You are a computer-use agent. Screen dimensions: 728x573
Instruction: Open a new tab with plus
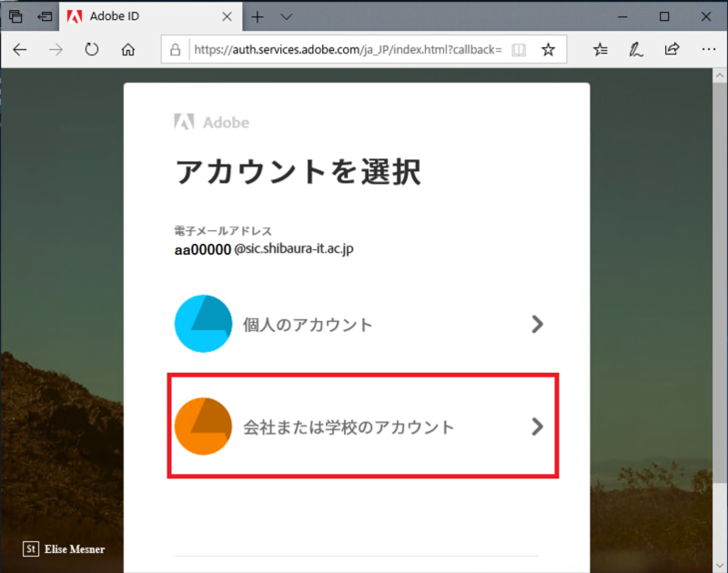[258, 17]
